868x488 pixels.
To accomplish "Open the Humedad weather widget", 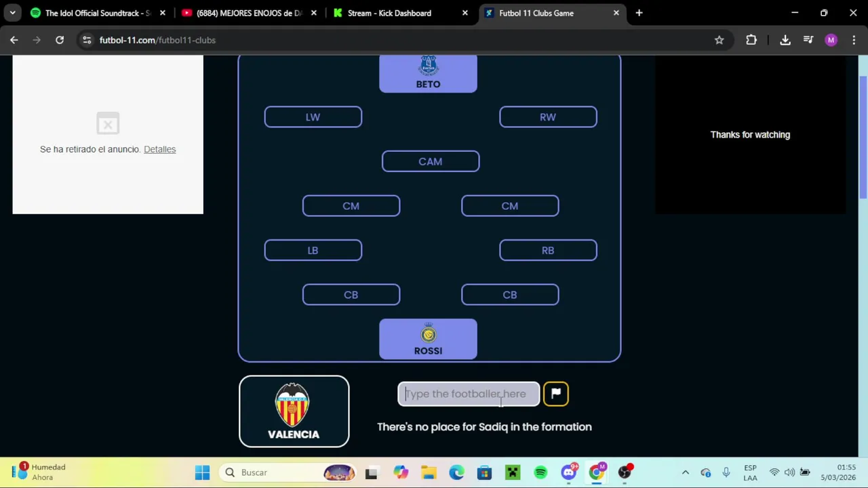I will click(39, 472).
